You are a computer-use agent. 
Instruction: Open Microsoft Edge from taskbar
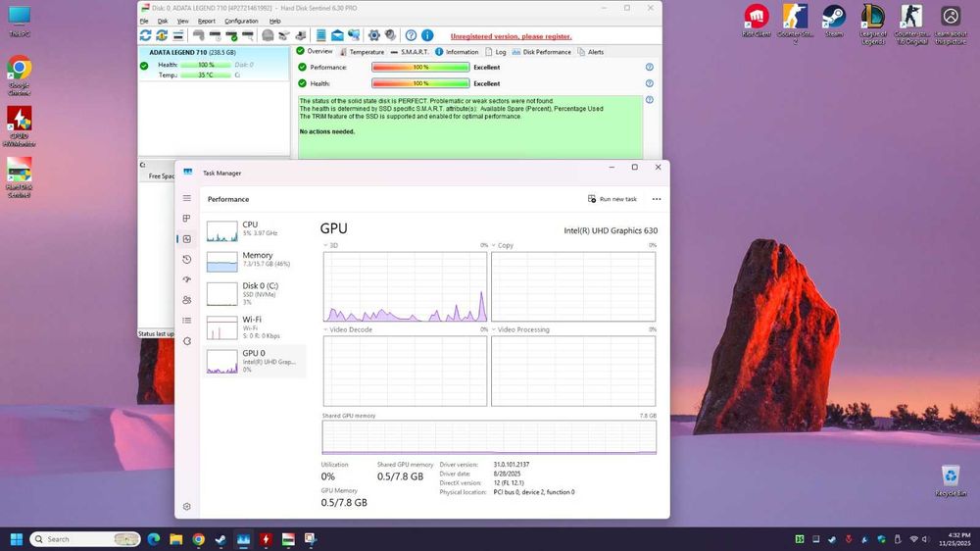coord(154,539)
